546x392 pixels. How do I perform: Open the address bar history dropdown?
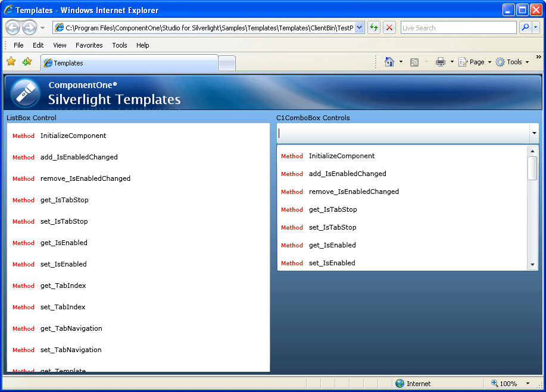[360, 27]
